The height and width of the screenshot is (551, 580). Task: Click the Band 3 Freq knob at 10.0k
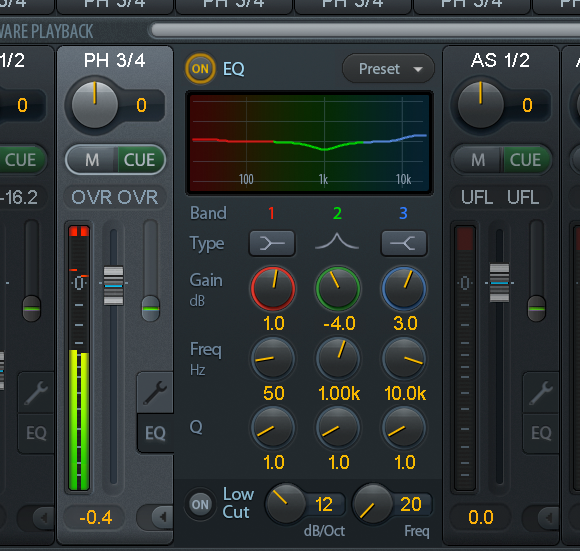click(x=404, y=358)
